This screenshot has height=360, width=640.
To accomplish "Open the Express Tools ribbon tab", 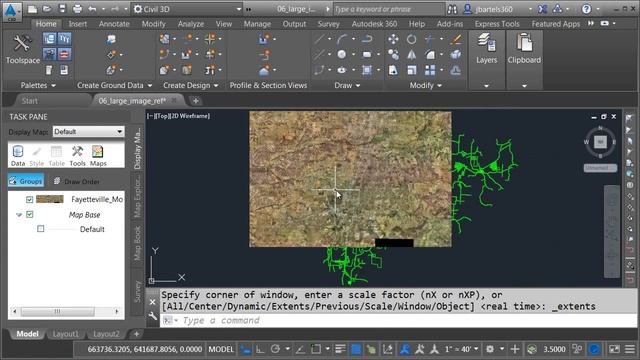I will pyautogui.click(x=497, y=24).
